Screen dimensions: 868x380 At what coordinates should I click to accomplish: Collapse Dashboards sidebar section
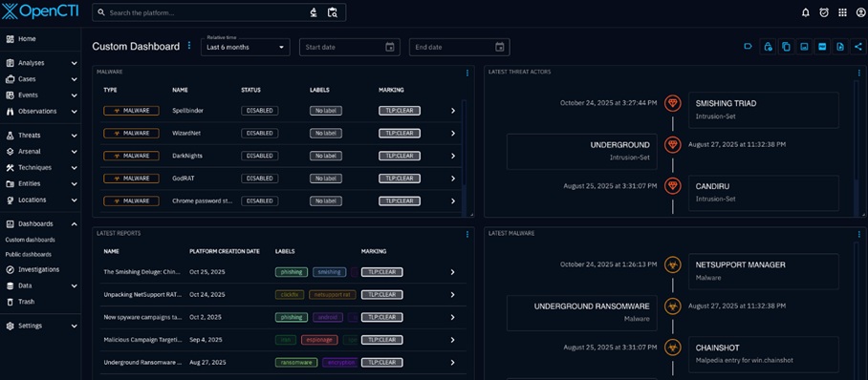[75, 224]
